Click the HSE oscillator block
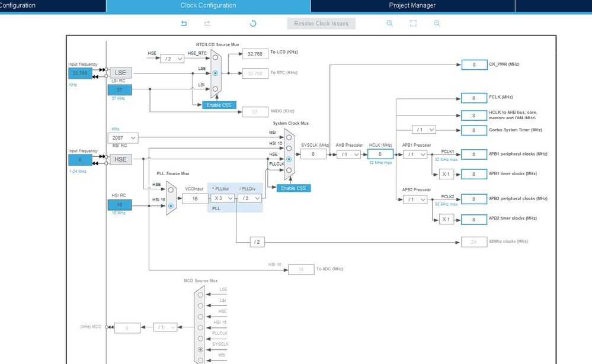The height and width of the screenshot is (364, 592). (121, 159)
